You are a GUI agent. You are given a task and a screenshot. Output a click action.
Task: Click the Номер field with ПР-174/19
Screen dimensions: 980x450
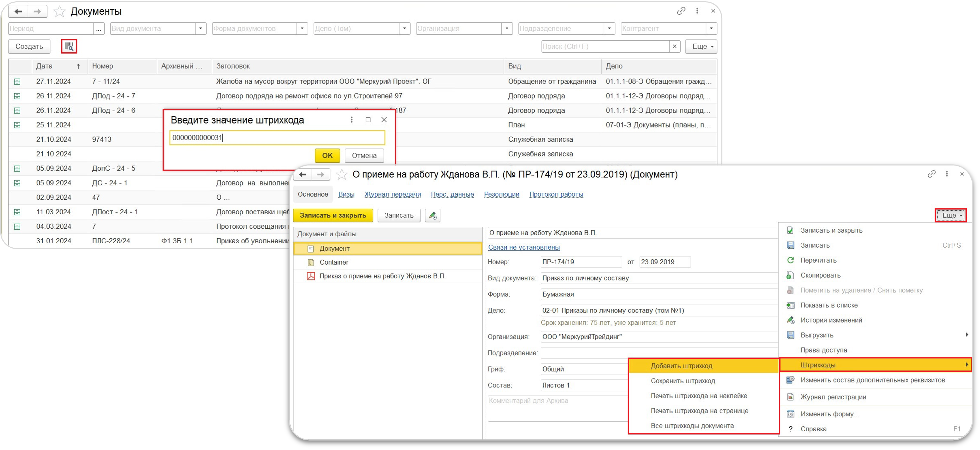pos(581,262)
